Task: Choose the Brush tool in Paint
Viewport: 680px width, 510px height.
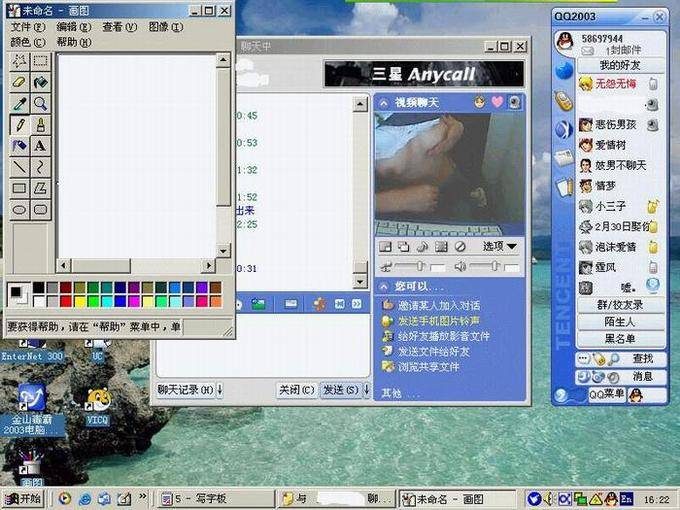Action: pos(41,125)
